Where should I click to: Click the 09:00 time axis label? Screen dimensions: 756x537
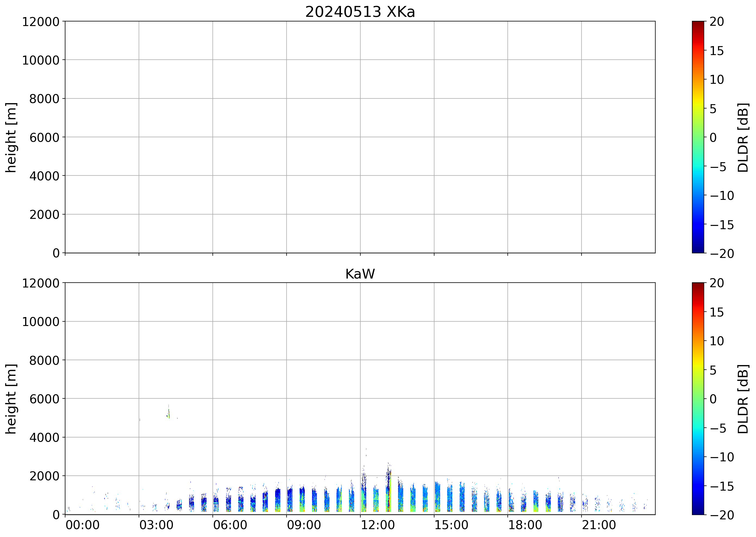tap(304, 525)
